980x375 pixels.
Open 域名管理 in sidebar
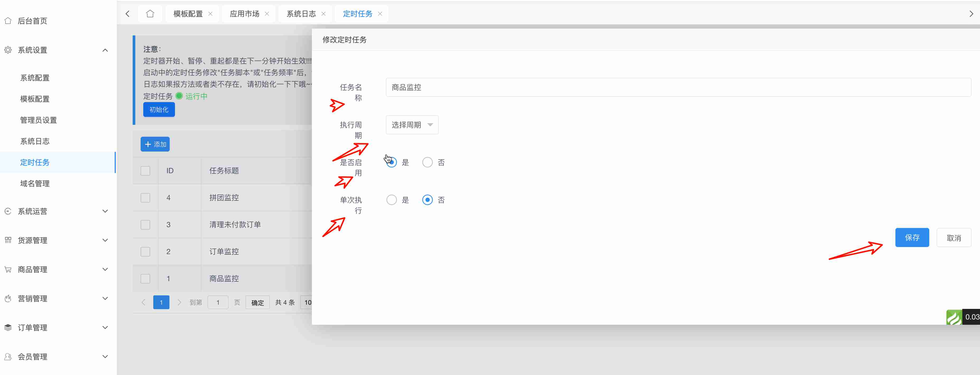(35, 184)
